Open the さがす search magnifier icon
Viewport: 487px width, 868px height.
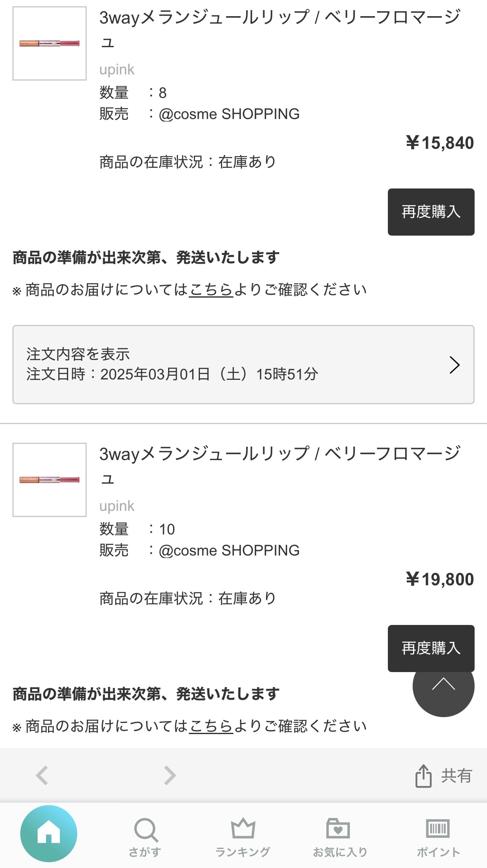145,830
